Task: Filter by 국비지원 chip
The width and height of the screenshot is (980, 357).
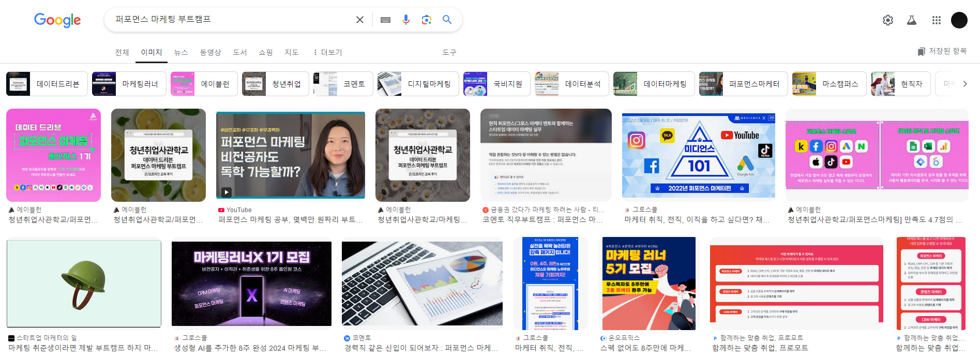Action: 497,84
